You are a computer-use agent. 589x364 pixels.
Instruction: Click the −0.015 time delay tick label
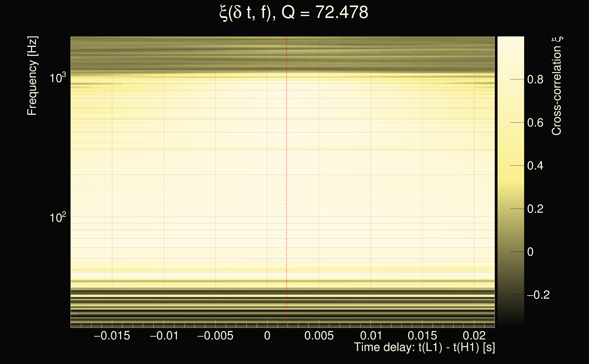112,336
